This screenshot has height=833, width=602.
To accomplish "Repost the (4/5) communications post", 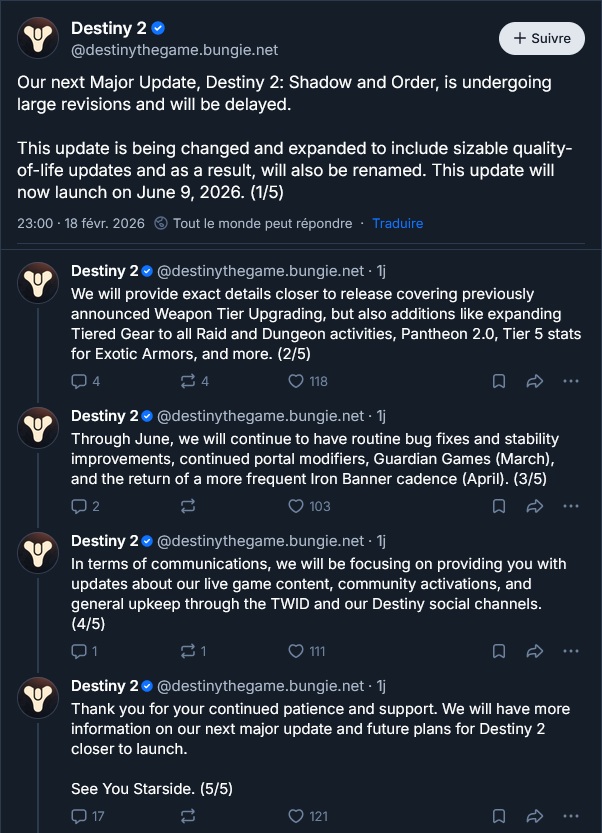I will click(189, 651).
